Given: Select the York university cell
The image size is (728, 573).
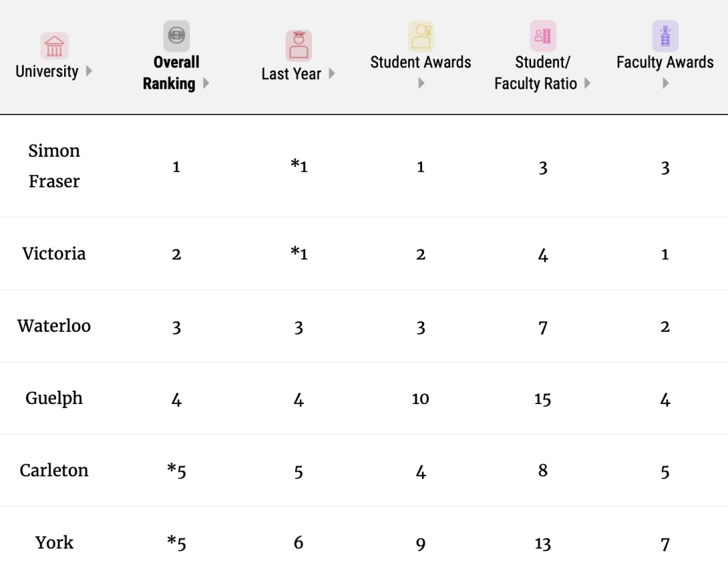Looking at the screenshot, I should (x=54, y=542).
